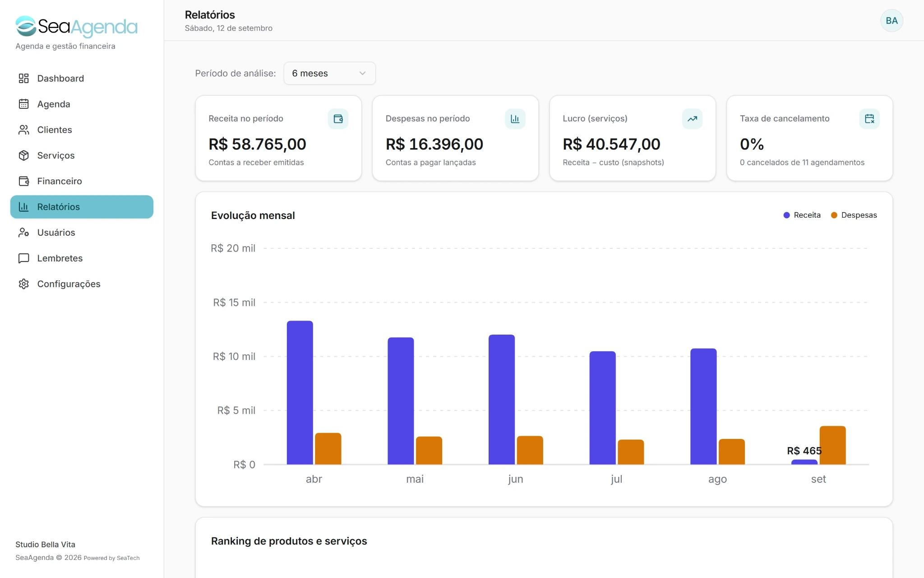Click trend arrow icon on Lucro card
The height and width of the screenshot is (578, 924).
click(692, 119)
